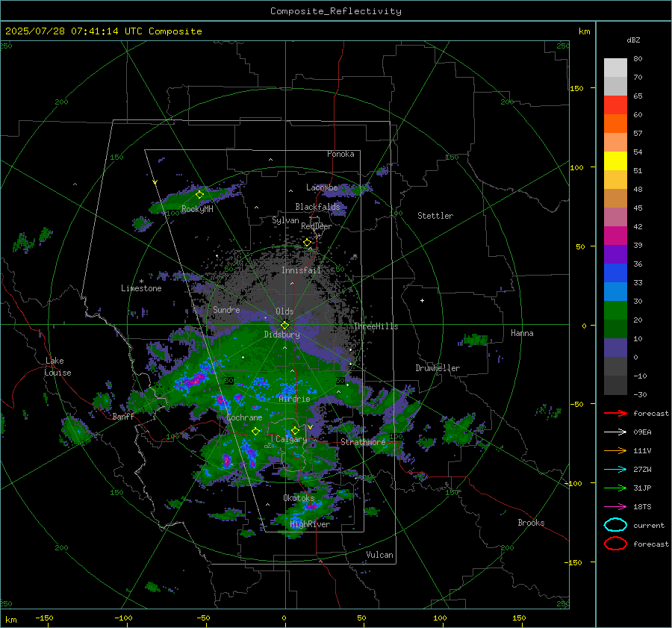This screenshot has height=628, width=672.
Task: Click the Sundre town label
Action: coord(226,310)
